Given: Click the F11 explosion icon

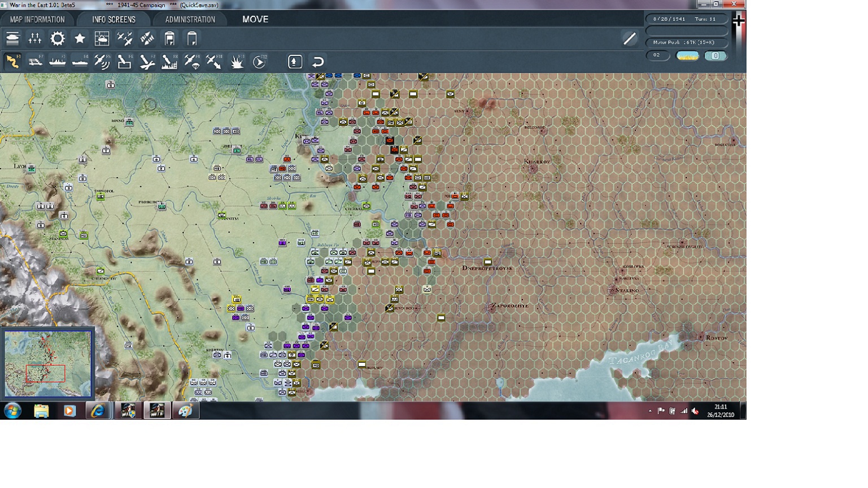Looking at the screenshot, I should coord(237,61).
